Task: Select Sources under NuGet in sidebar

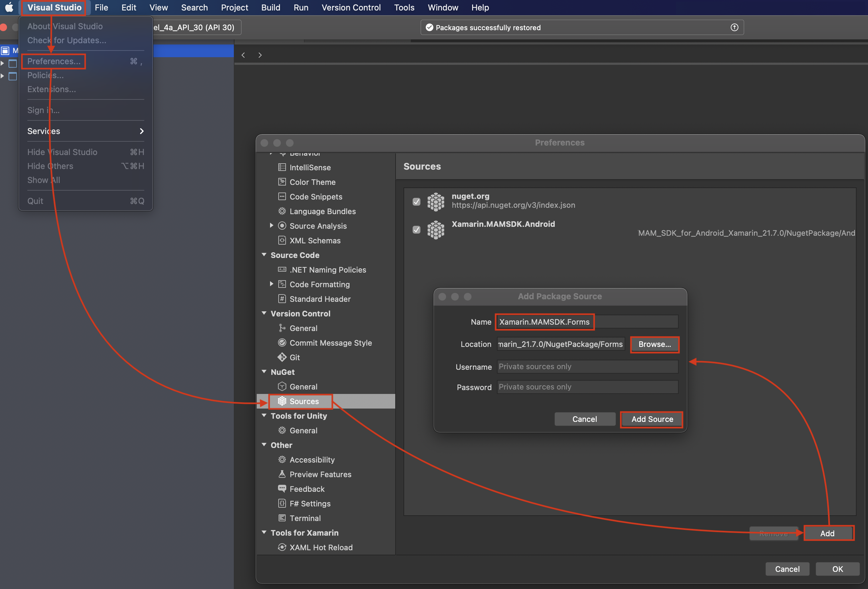Action: [x=304, y=401]
